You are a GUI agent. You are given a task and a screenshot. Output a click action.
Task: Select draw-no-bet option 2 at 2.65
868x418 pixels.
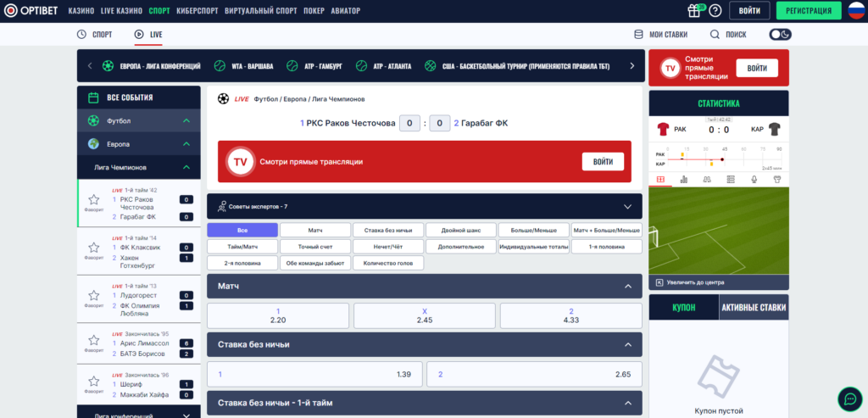click(534, 374)
